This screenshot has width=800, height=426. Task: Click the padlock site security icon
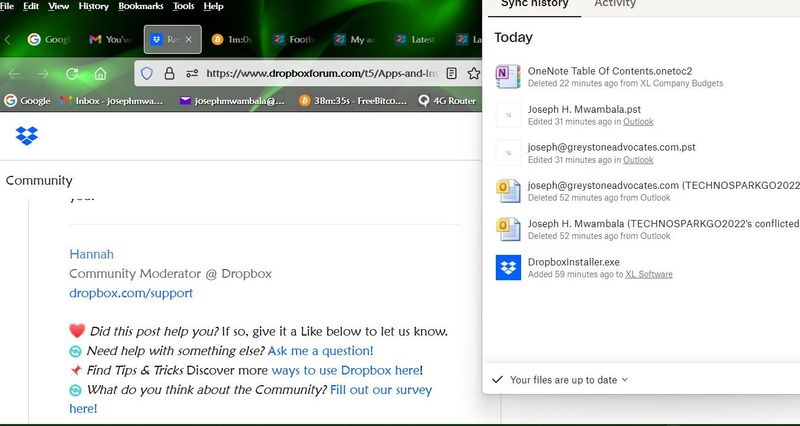(x=168, y=73)
